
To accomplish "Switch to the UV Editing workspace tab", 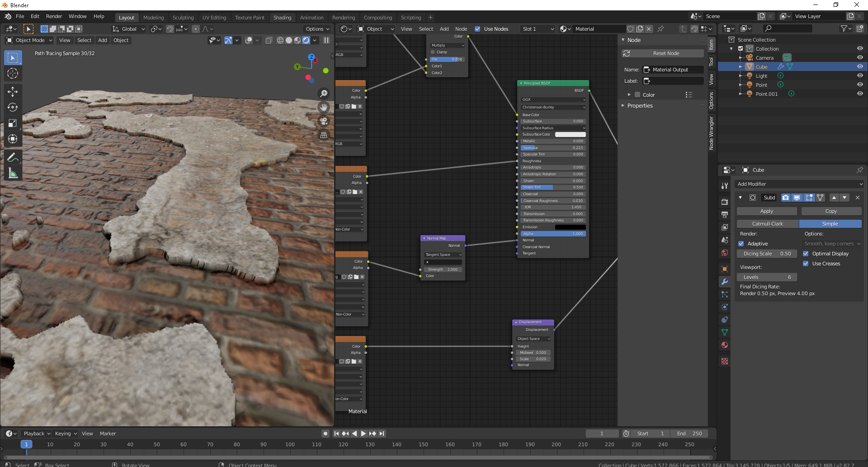I will point(214,17).
